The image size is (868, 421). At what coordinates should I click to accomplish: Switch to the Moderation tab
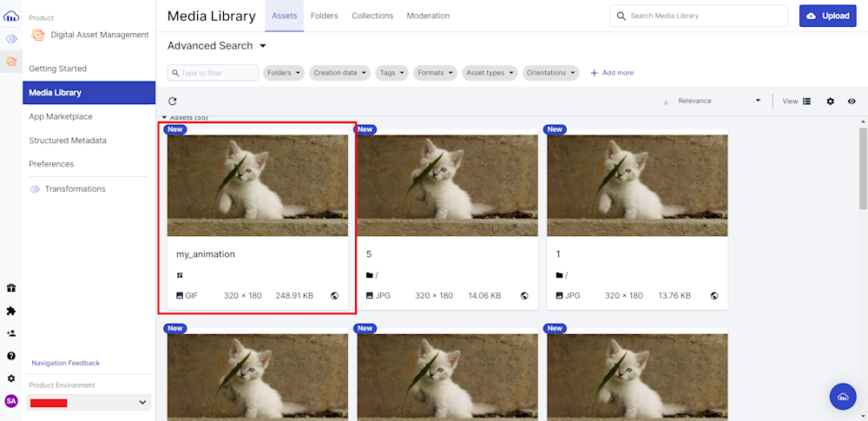click(428, 16)
